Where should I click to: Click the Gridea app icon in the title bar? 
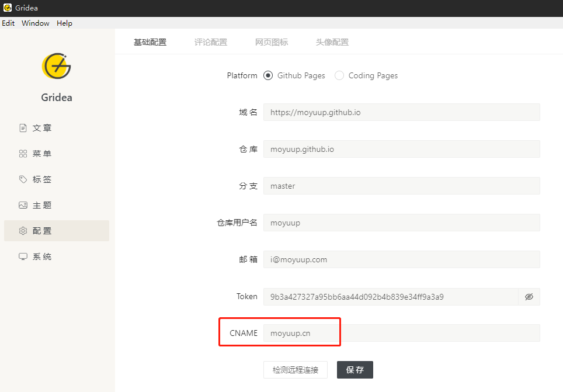pyautogui.click(x=8, y=8)
